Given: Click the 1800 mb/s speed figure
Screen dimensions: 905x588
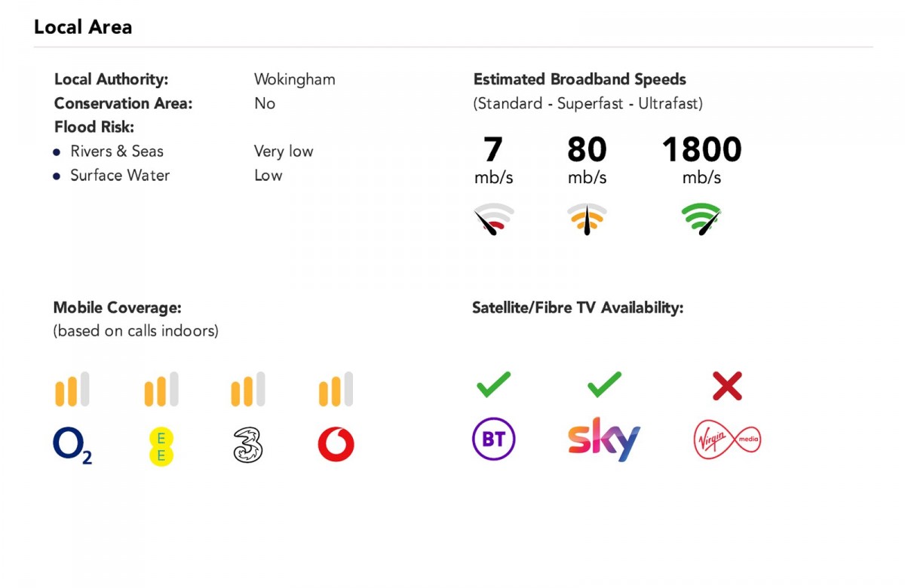Looking at the screenshot, I should (701, 151).
